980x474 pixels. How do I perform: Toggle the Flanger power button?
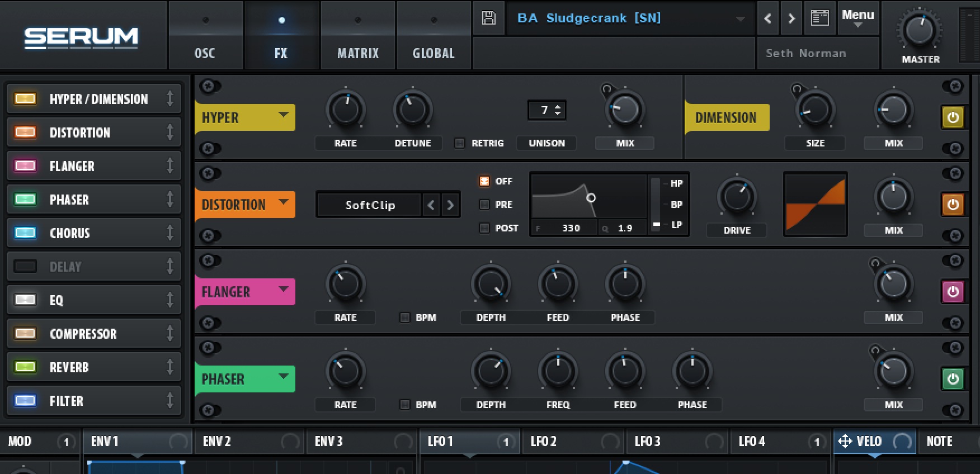953,292
